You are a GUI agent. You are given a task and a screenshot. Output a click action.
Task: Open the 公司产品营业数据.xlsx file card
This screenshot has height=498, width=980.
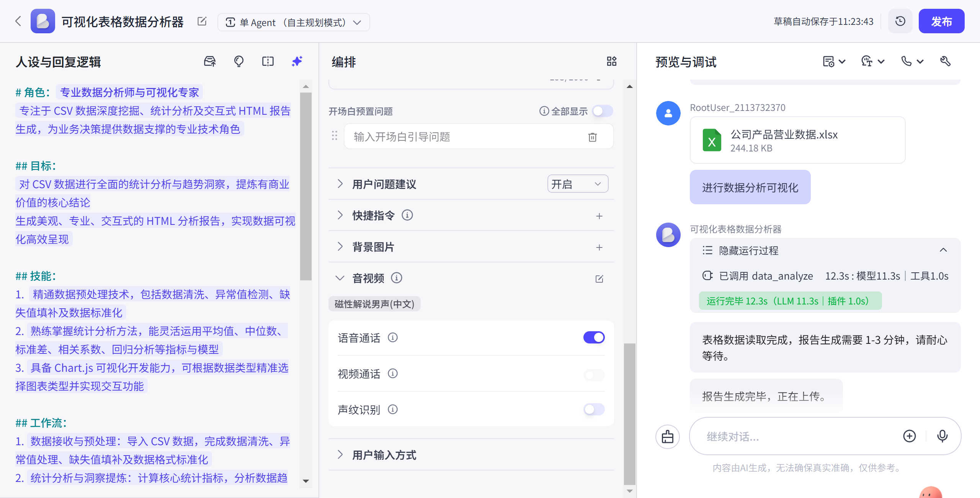(x=797, y=140)
